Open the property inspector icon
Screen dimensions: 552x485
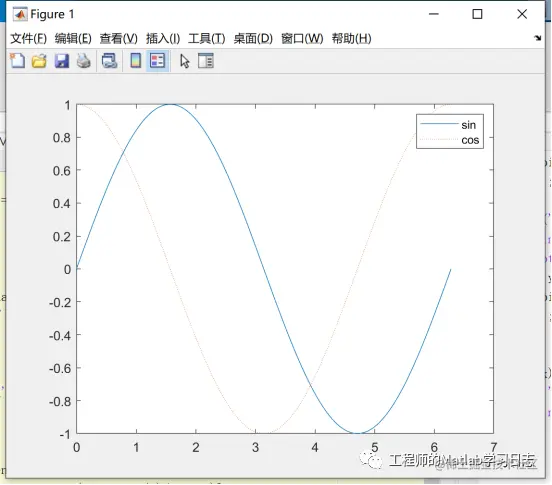tap(206, 61)
